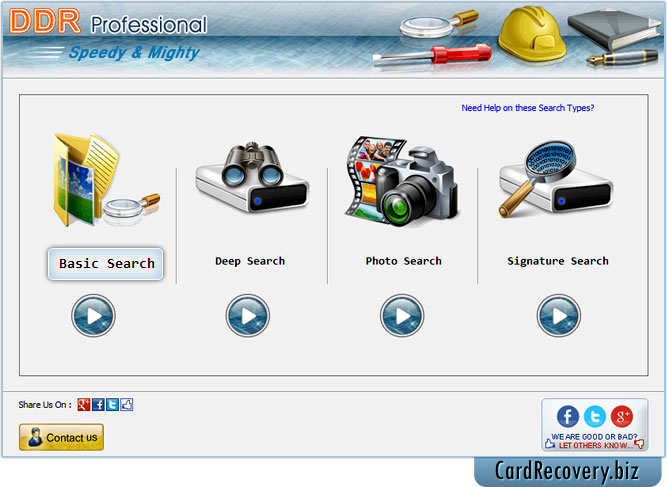Share on Twitter small square icon

pyautogui.click(x=112, y=404)
